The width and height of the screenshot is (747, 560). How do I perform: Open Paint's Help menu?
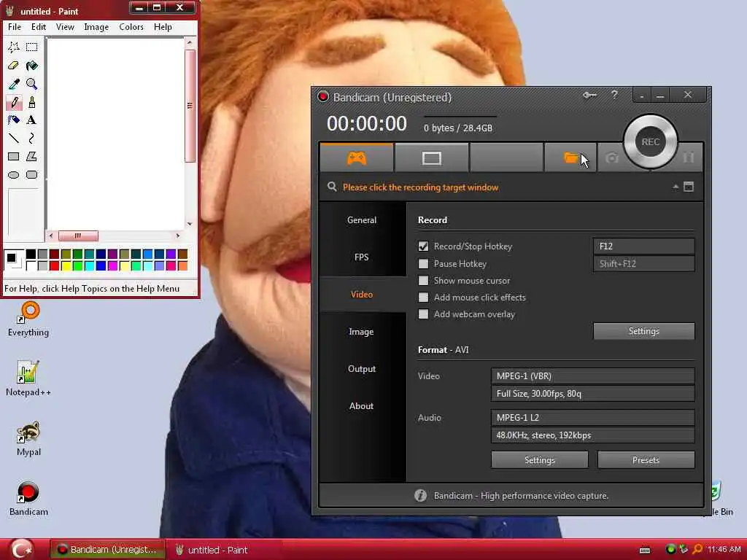point(163,27)
